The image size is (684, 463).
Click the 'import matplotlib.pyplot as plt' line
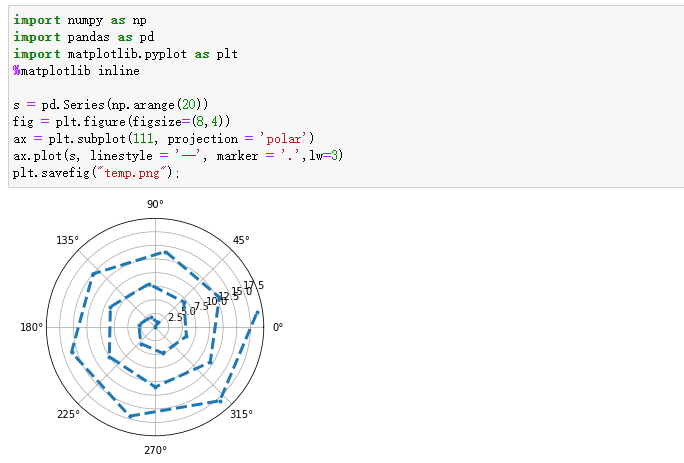(x=125, y=54)
